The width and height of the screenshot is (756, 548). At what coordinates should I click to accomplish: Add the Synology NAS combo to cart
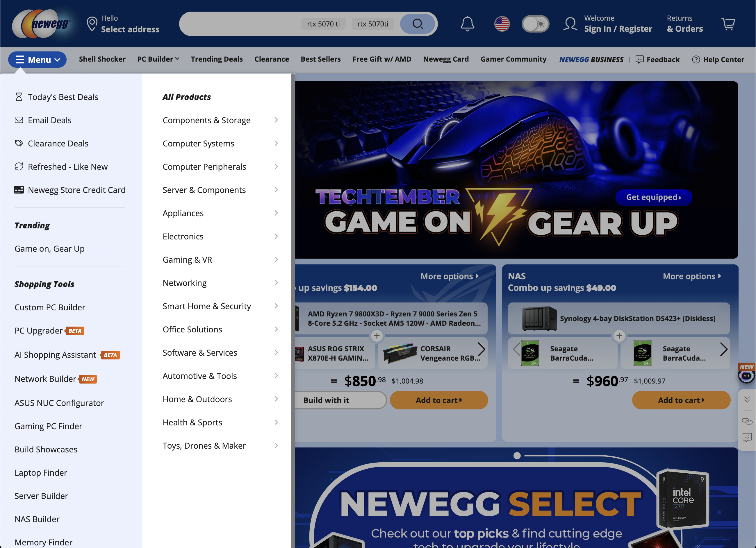tap(681, 400)
